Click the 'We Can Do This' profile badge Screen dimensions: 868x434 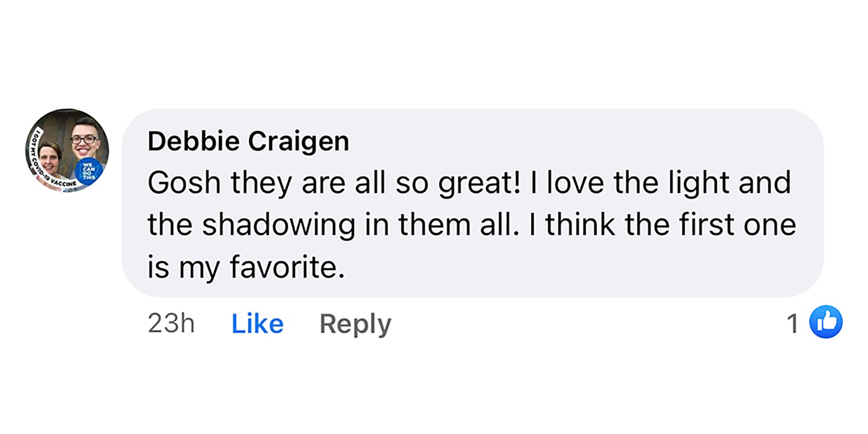click(x=89, y=171)
